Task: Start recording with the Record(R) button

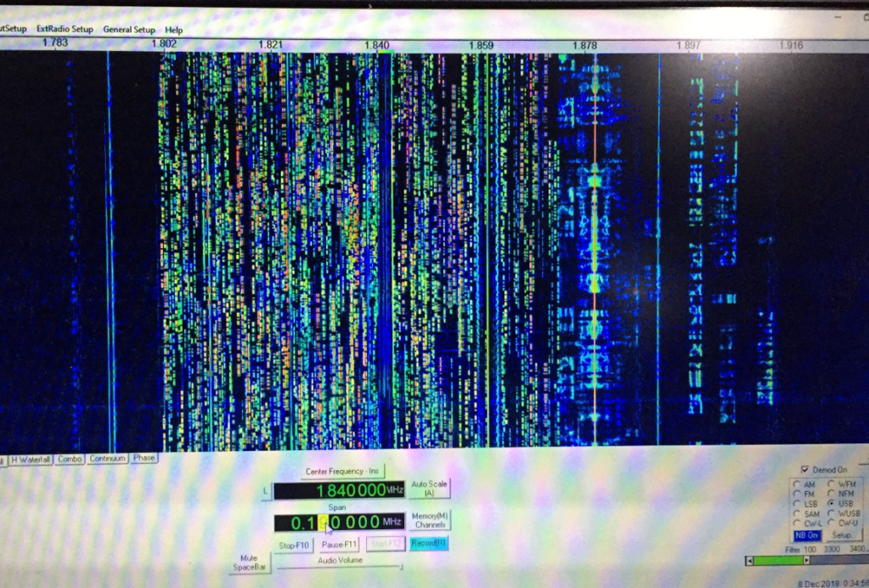Action: (x=428, y=544)
